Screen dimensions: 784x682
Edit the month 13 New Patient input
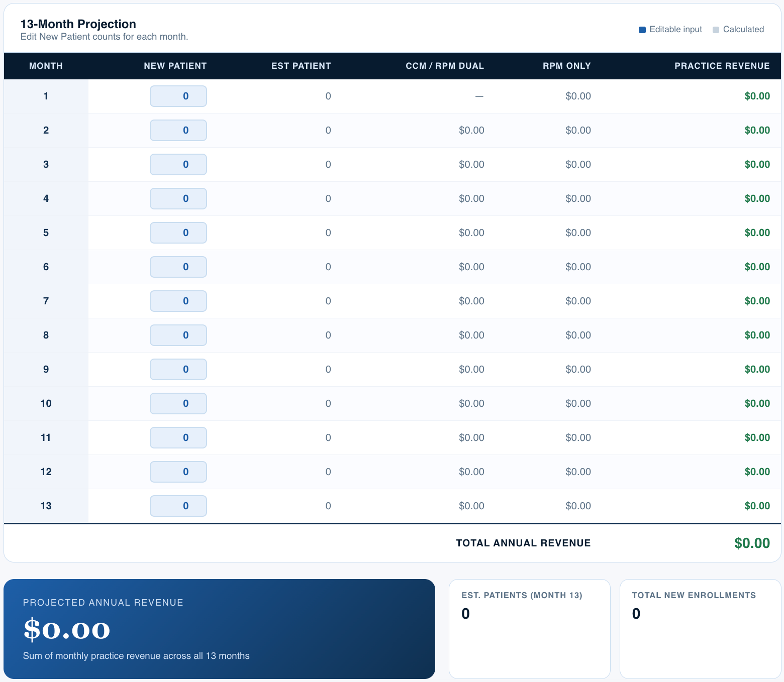click(178, 506)
